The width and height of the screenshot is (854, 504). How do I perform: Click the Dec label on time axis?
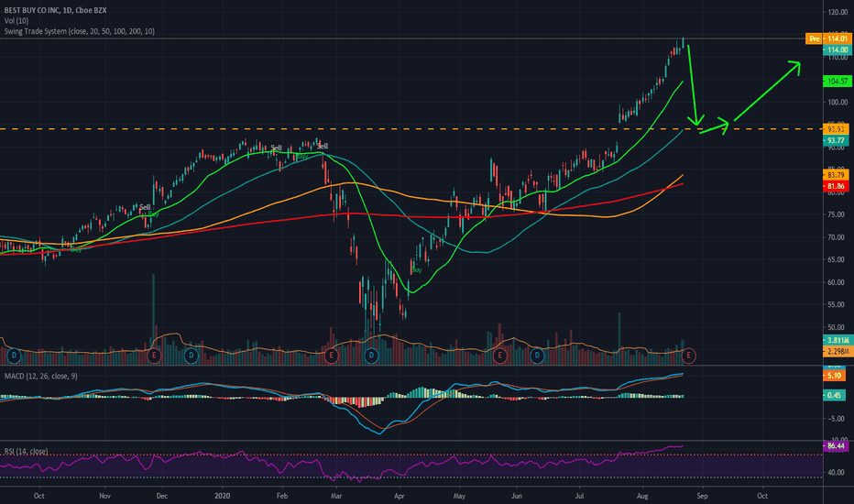click(162, 496)
